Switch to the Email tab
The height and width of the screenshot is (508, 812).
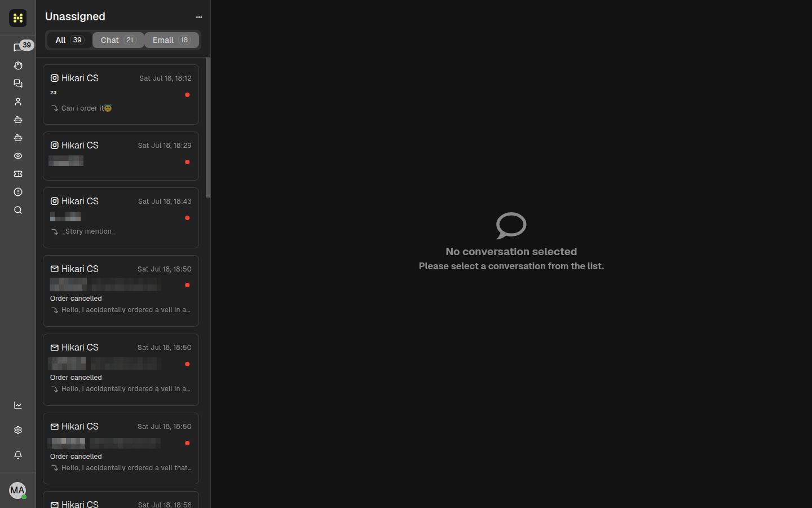point(171,40)
